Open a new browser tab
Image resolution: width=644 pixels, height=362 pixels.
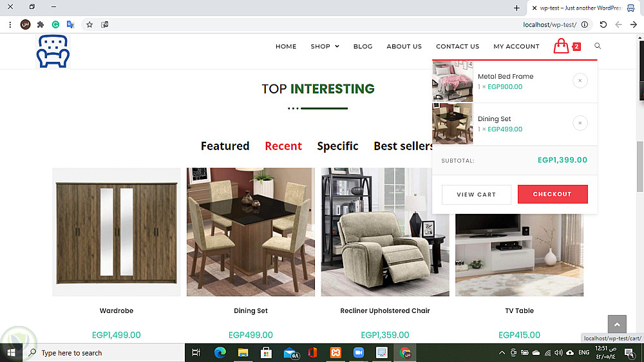point(516,8)
